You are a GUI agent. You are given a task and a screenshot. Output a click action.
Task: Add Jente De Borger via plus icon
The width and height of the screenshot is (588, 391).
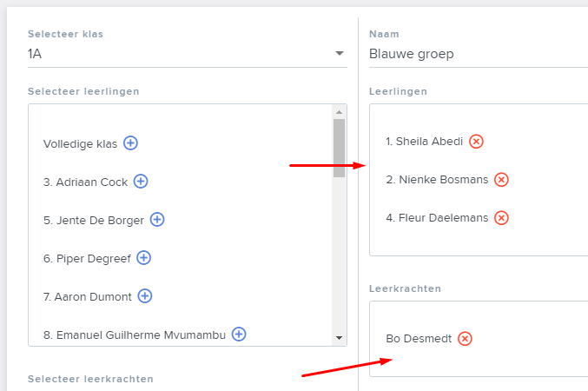tap(157, 220)
